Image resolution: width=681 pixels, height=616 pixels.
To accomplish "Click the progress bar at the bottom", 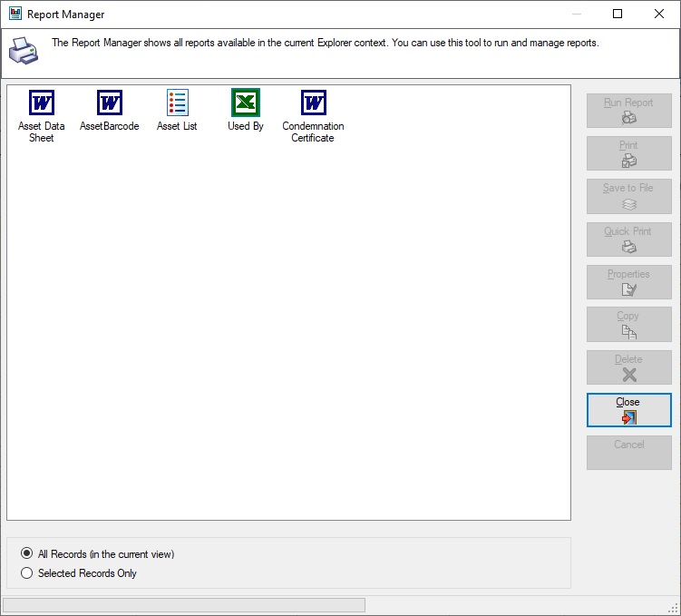I will 184,605.
